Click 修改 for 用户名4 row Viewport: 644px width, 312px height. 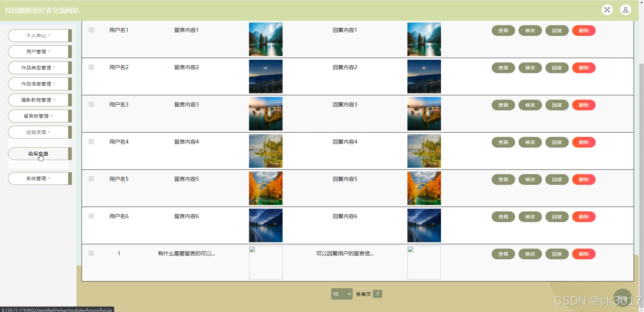coord(530,142)
